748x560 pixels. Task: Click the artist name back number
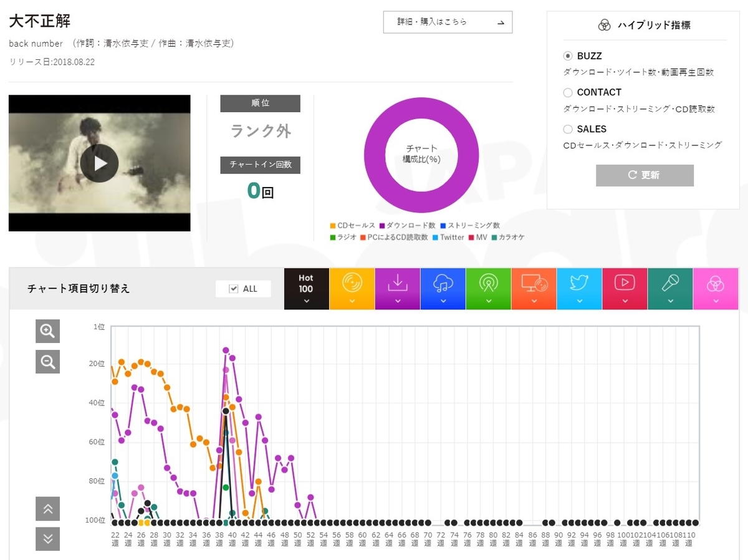pos(36,44)
